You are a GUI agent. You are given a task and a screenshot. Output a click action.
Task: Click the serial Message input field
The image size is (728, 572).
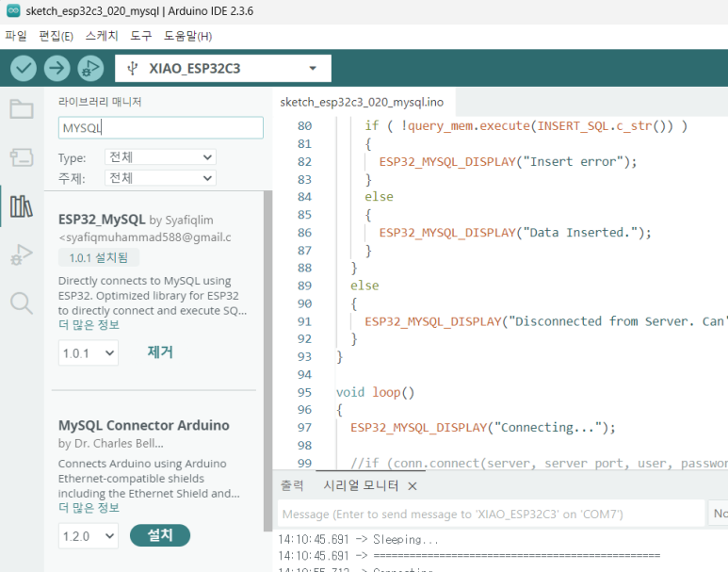(x=492, y=514)
